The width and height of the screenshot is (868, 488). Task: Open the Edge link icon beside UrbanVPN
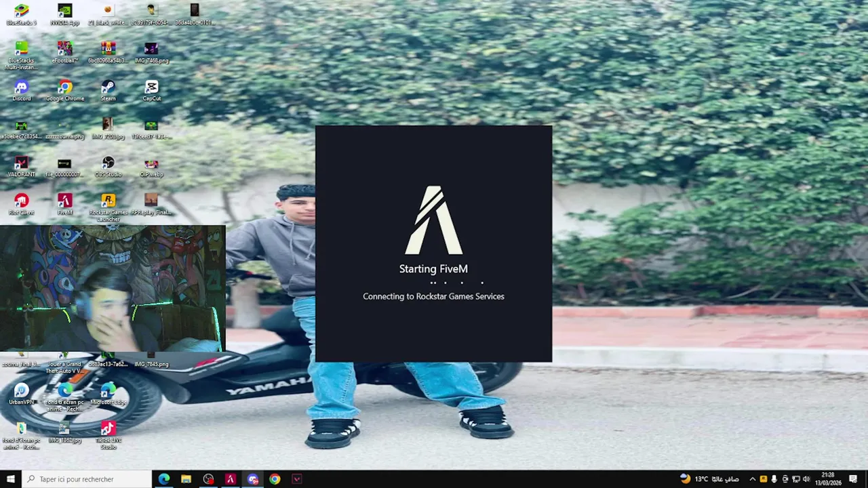click(x=65, y=397)
